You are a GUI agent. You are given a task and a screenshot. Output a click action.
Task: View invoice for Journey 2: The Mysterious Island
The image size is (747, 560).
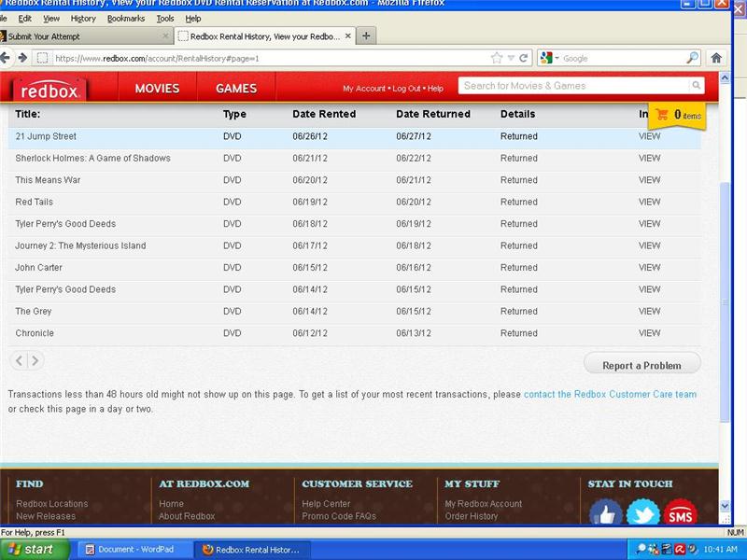[649, 245]
